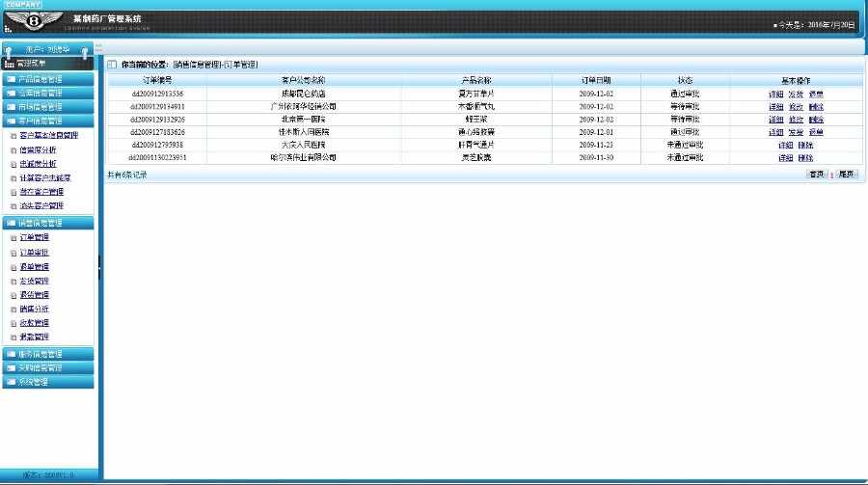
Task: Click the bullet icon beside 销售分析
Action: click(14, 310)
